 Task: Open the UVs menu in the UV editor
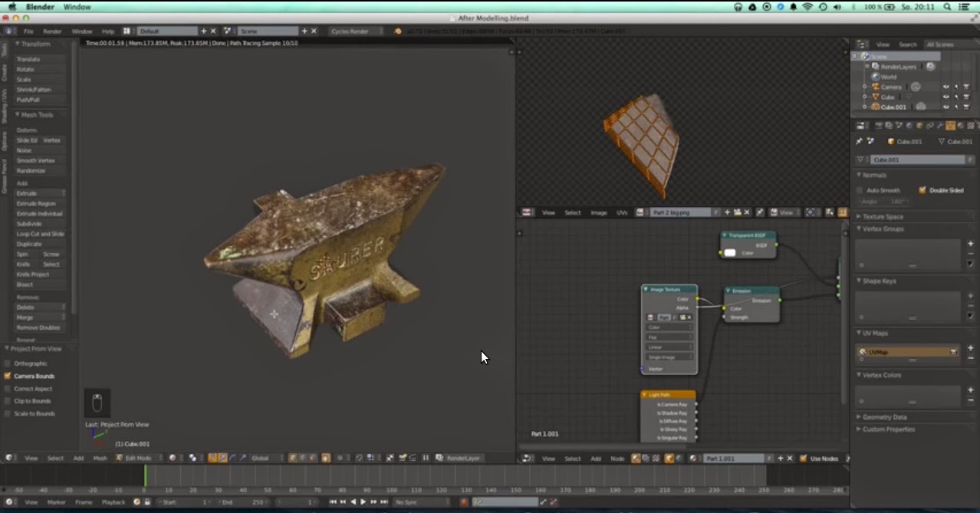point(623,212)
